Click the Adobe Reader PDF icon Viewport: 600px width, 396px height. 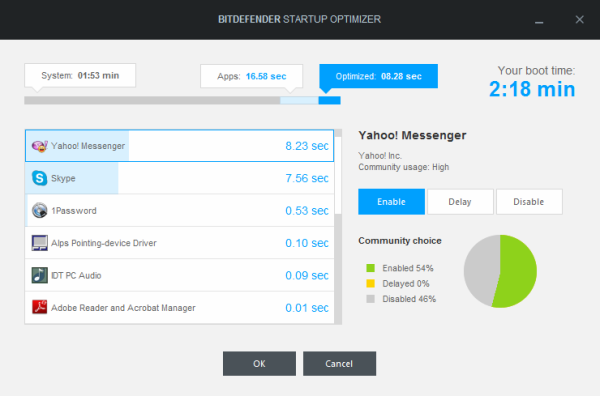pyautogui.click(x=39, y=307)
